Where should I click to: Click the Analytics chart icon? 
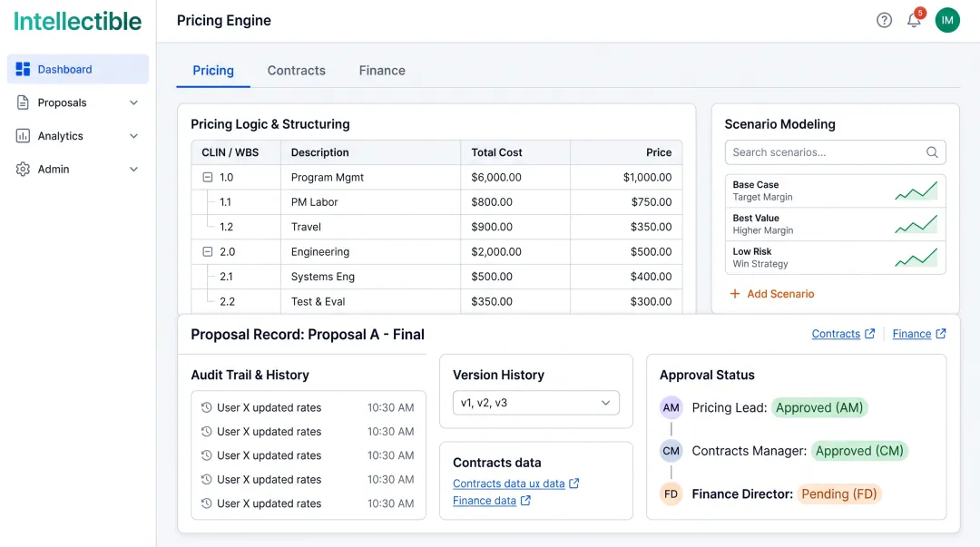tap(23, 136)
